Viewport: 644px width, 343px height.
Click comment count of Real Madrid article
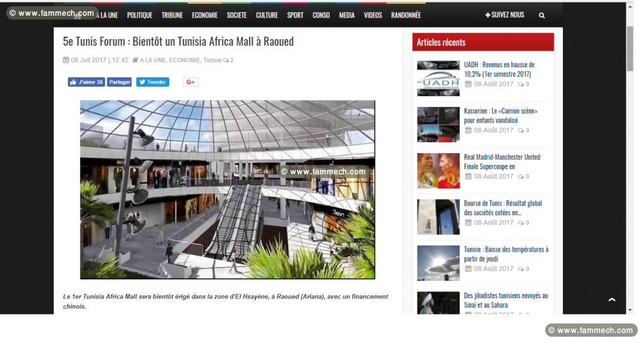[524, 177]
